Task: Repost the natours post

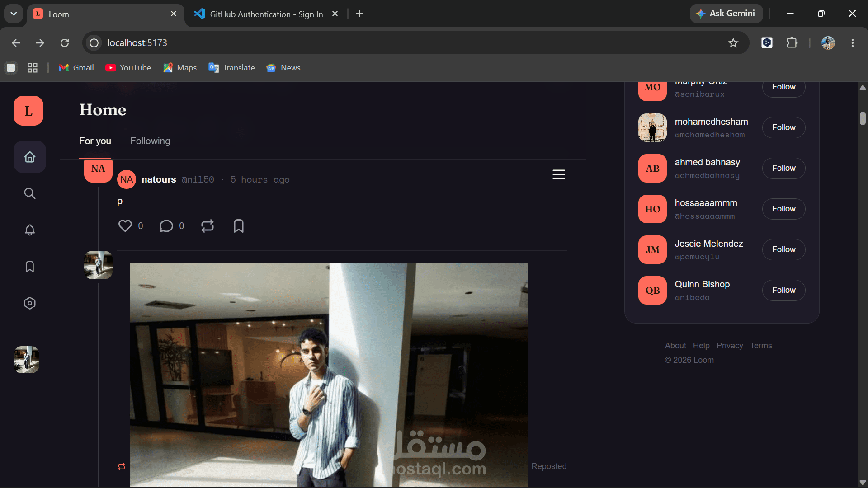Action: [208, 225]
